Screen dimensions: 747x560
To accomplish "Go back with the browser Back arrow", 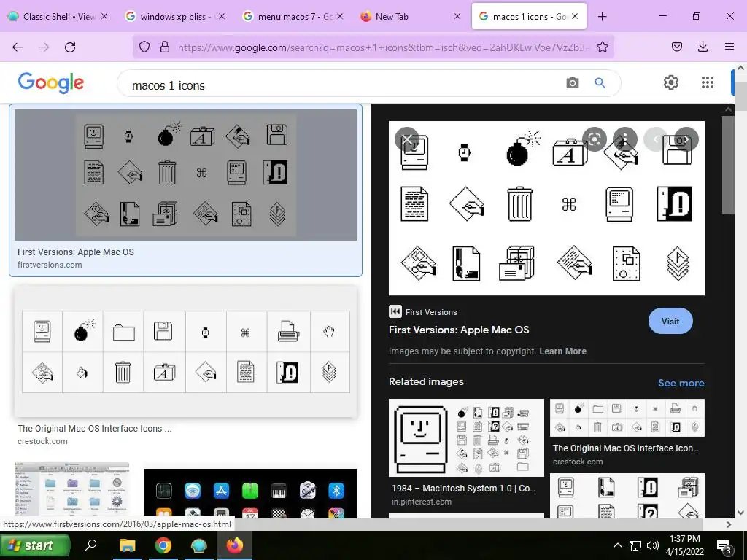I will [x=18, y=47].
